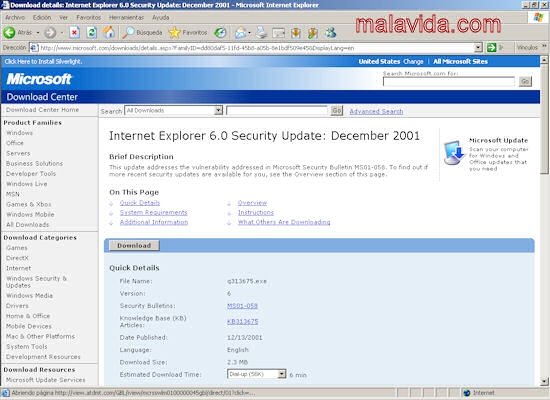Click the Microsoft Update computer icon
The height and width of the screenshot is (400, 550).
point(454,153)
